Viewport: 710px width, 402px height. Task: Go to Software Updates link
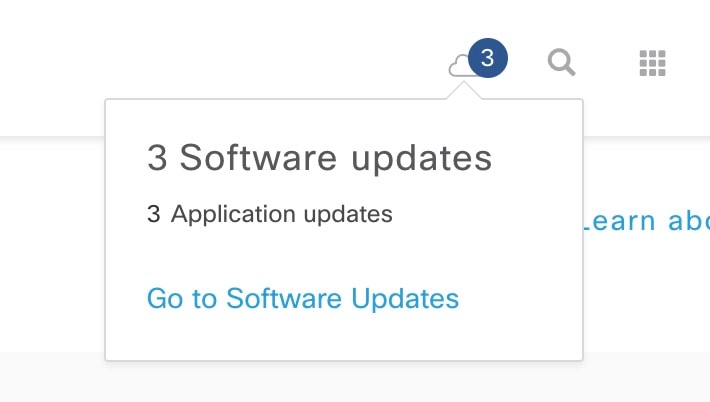[x=303, y=298]
